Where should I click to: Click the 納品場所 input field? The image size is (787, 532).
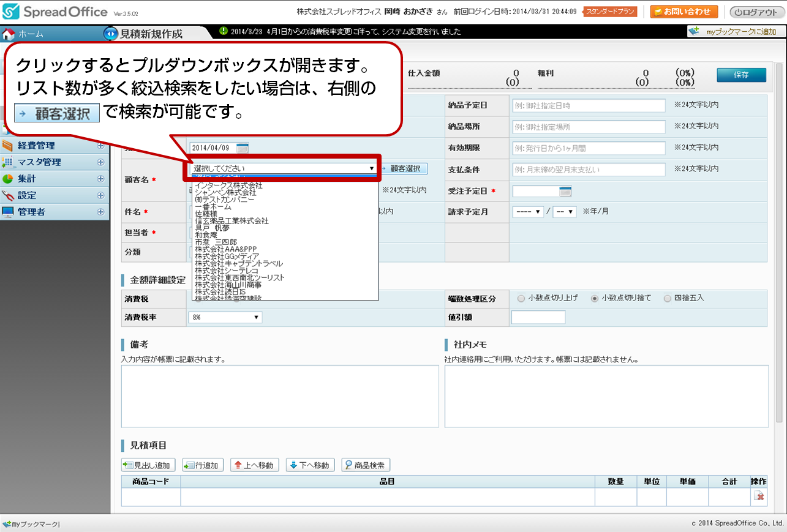tap(589, 127)
